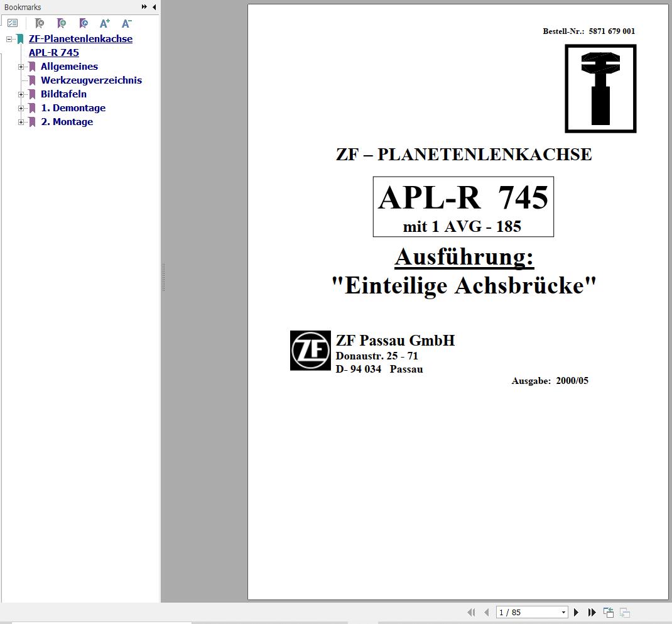The width and height of the screenshot is (672, 624).
Task: Expand the Bildtafeln bookmark
Action: [22, 94]
